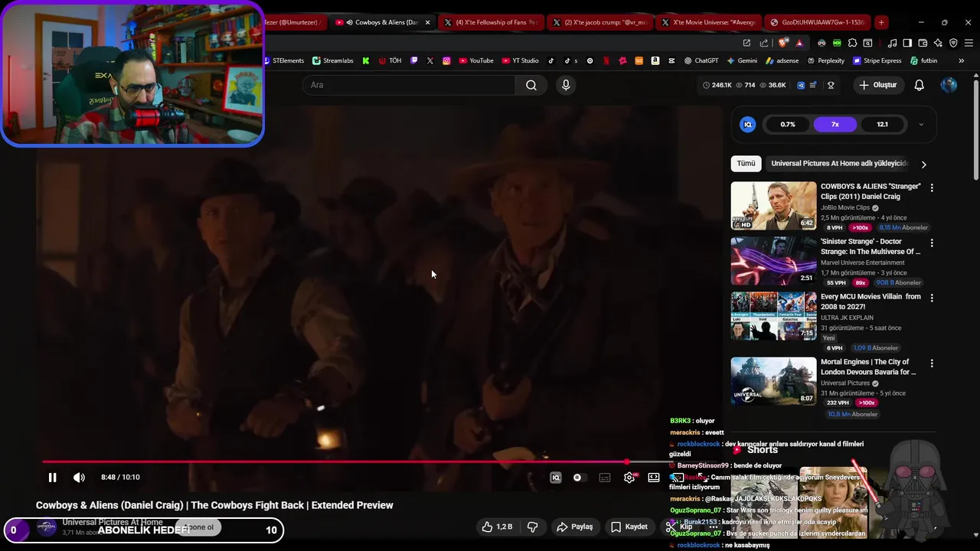Open options menu for Mortal Engines video
Viewport: 980px width, 551px height.
932,363
